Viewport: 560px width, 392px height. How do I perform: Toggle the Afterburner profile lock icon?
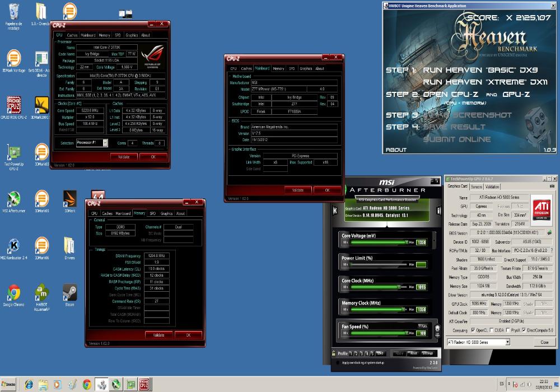[334, 353]
